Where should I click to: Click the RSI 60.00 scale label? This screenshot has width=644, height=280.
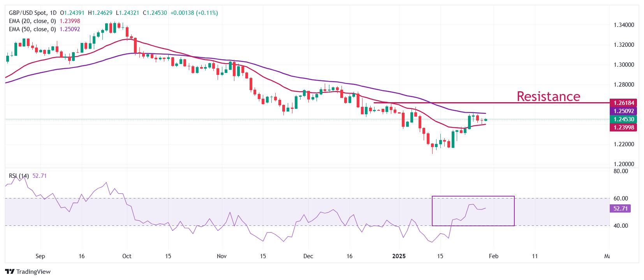pos(621,198)
